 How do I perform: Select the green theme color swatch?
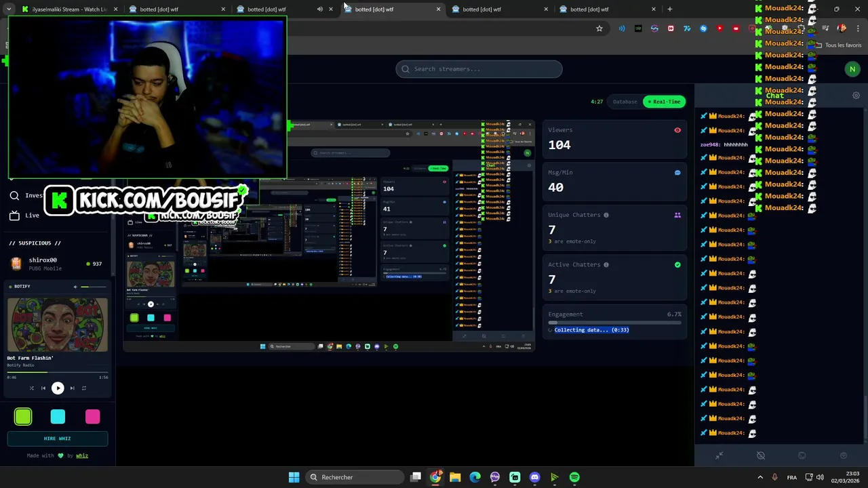pyautogui.click(x=23, y=417)
